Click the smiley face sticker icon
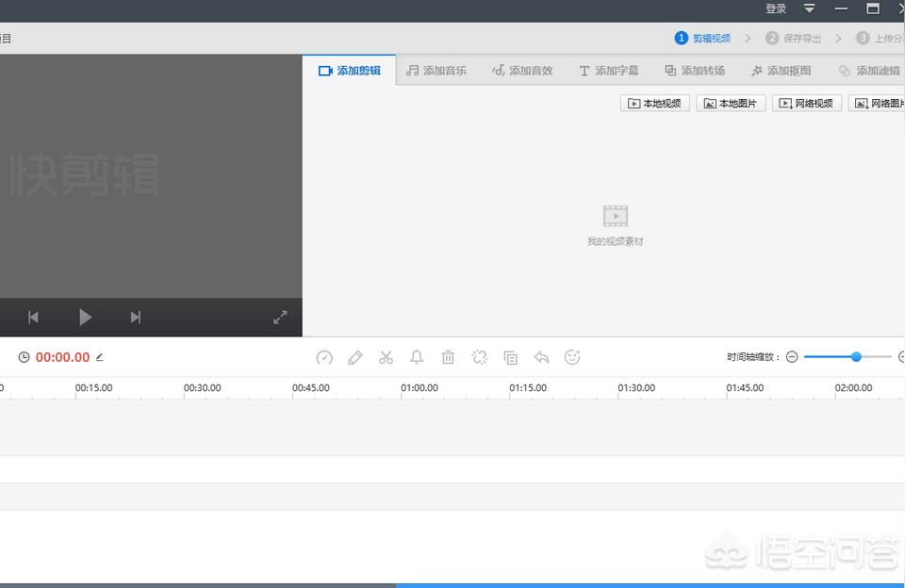This screenshot has width=905, height=588. (x=572, y=358)
